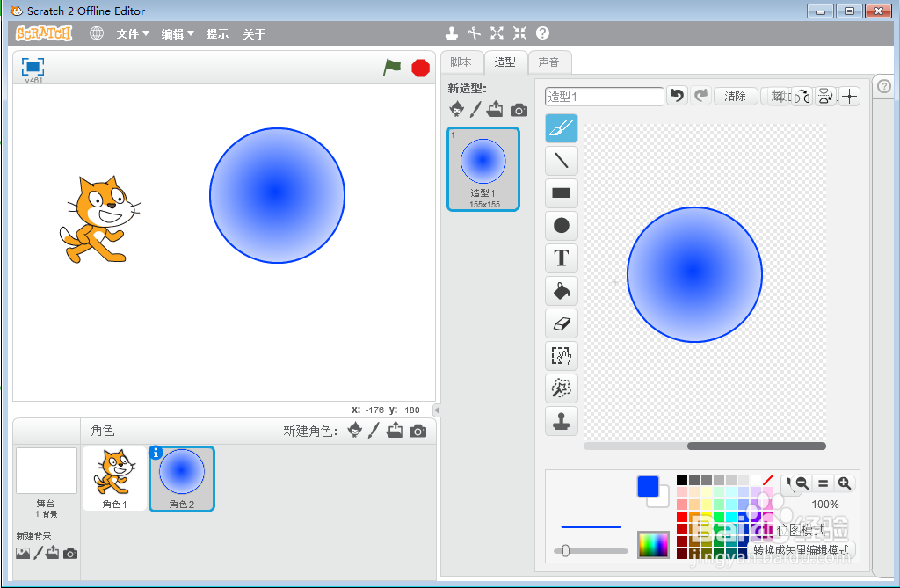Paint a new backdrop
The height and width of the screenshot is (588, 900).
click(38, 553)
